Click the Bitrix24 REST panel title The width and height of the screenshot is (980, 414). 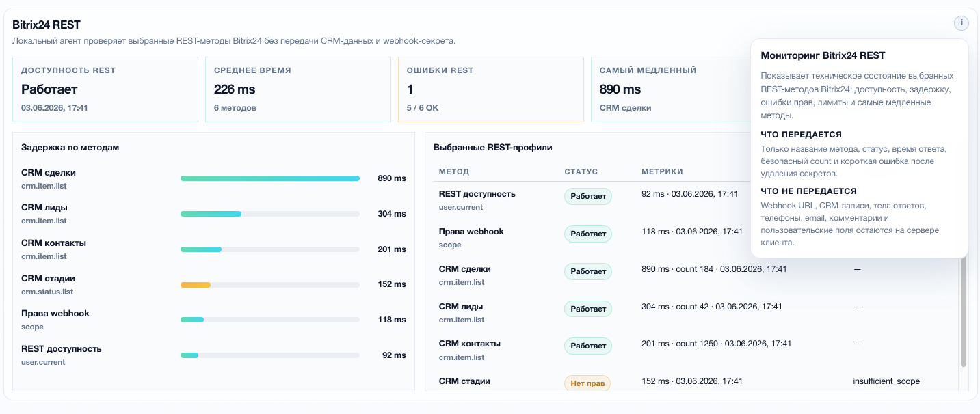point(47,25)
